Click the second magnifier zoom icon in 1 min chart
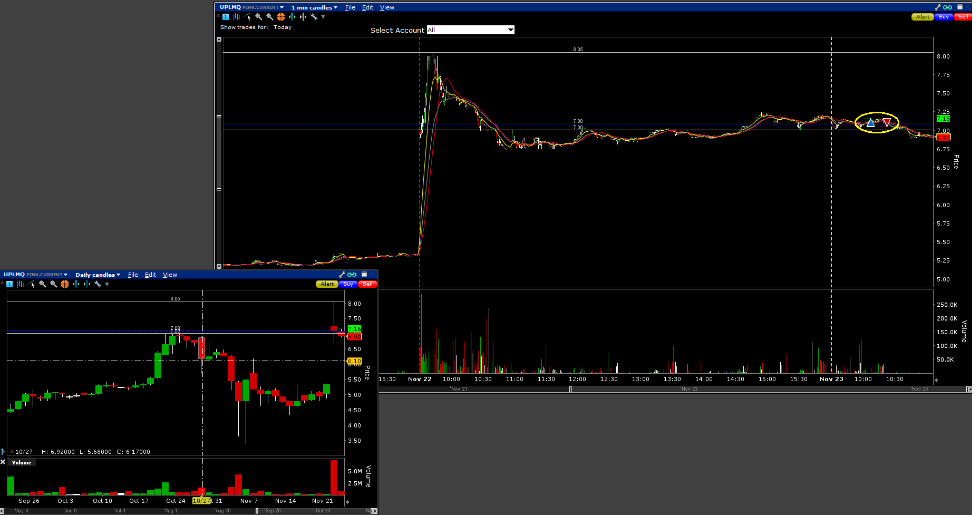 point(270,17)
